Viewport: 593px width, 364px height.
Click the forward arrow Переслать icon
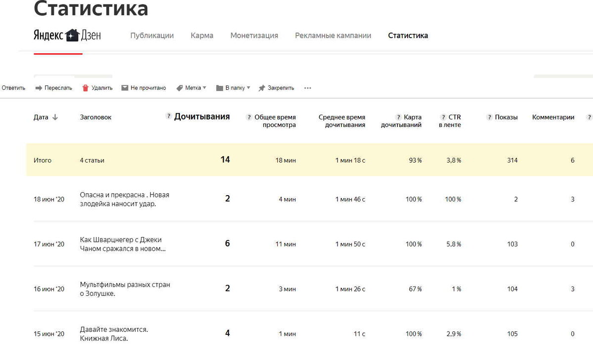40,87
